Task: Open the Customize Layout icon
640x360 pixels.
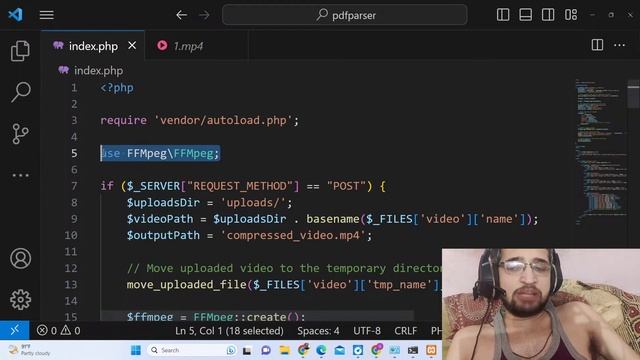Action: click(571, 15)
